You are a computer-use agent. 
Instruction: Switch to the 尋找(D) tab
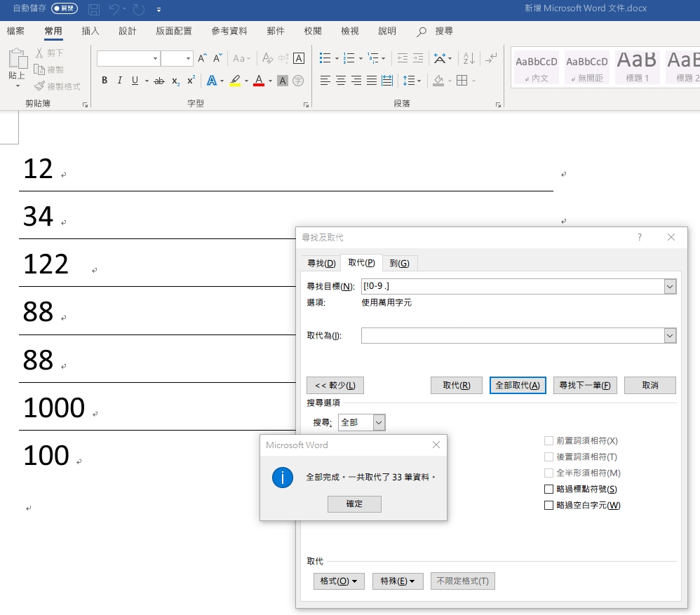pyautogui.click(x=321, y=263)
